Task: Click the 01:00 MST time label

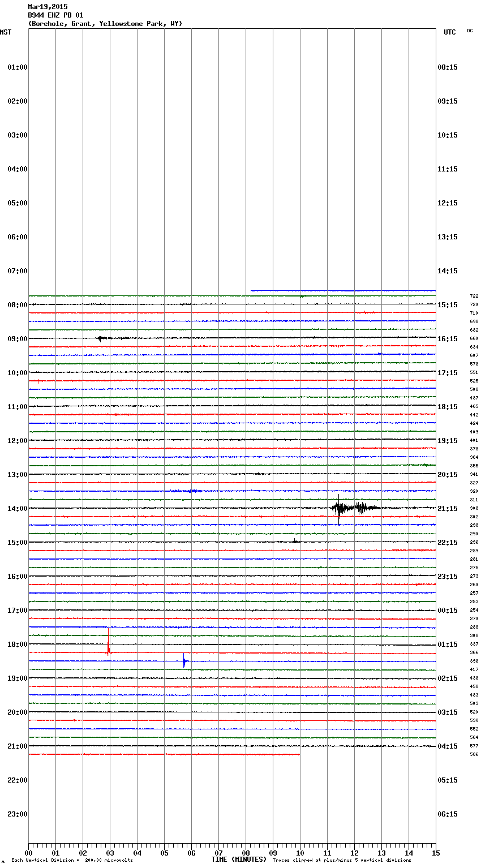Action: pyautogui.click(x=18, y=67)
